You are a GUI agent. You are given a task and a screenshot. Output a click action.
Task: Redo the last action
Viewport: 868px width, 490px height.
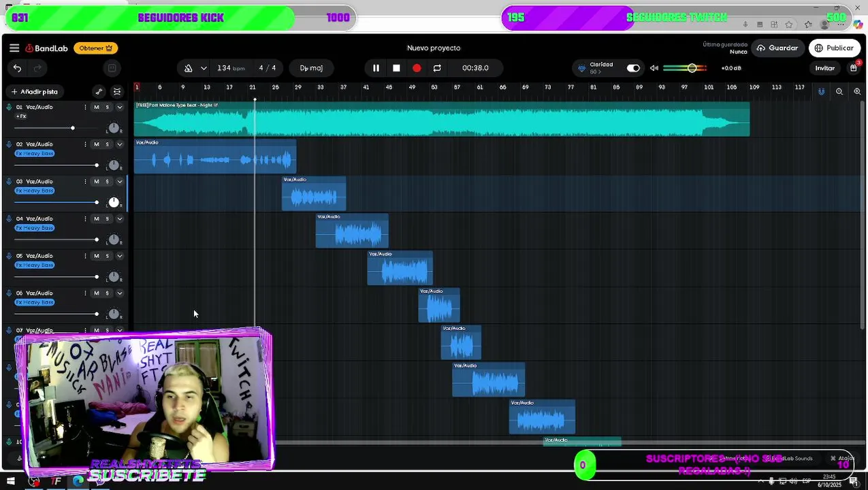click(37, 68)
